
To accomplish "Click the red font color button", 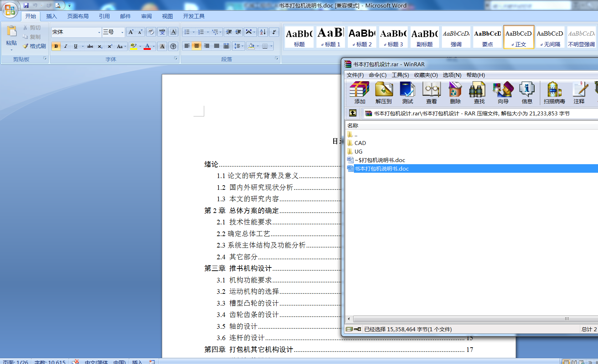I will [x=148, y=46].
